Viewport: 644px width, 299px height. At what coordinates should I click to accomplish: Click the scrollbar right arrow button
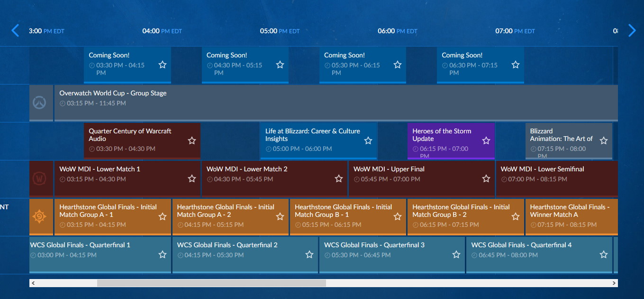(614, 283)
